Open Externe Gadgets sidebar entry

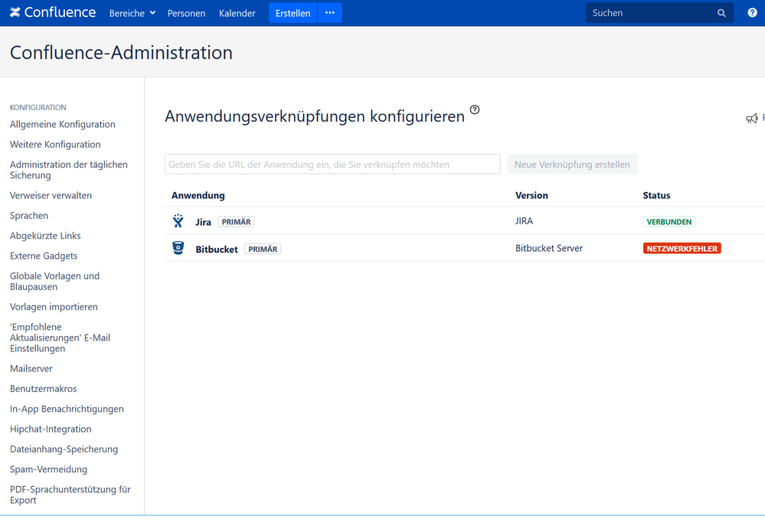click(x=44, y=256)
